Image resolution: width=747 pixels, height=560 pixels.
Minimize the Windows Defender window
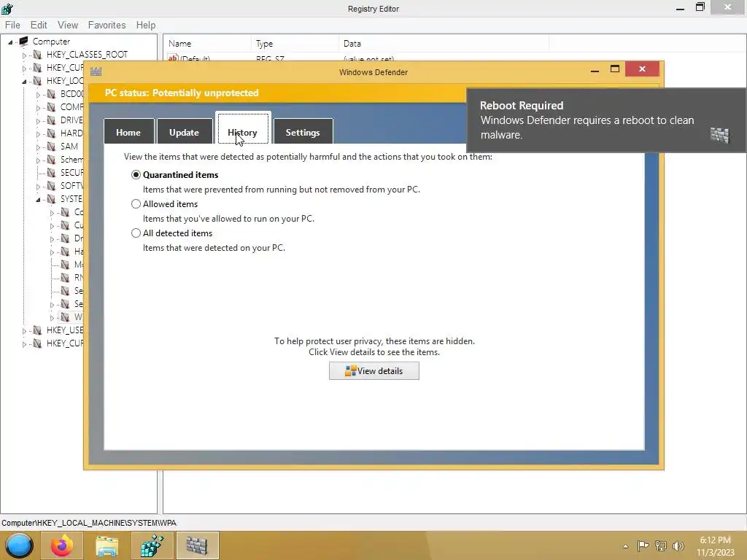click(x=595, y=70)
